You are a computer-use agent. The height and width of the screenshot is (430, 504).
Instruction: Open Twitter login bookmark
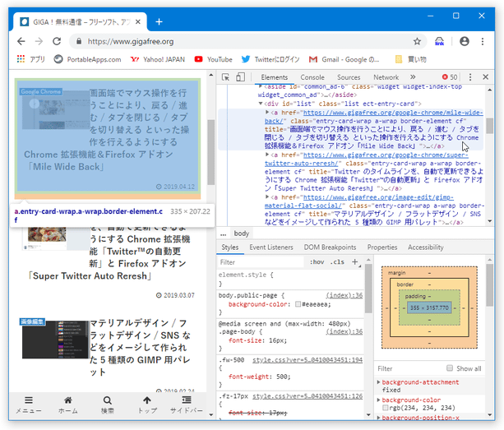(x=270, y=59)
